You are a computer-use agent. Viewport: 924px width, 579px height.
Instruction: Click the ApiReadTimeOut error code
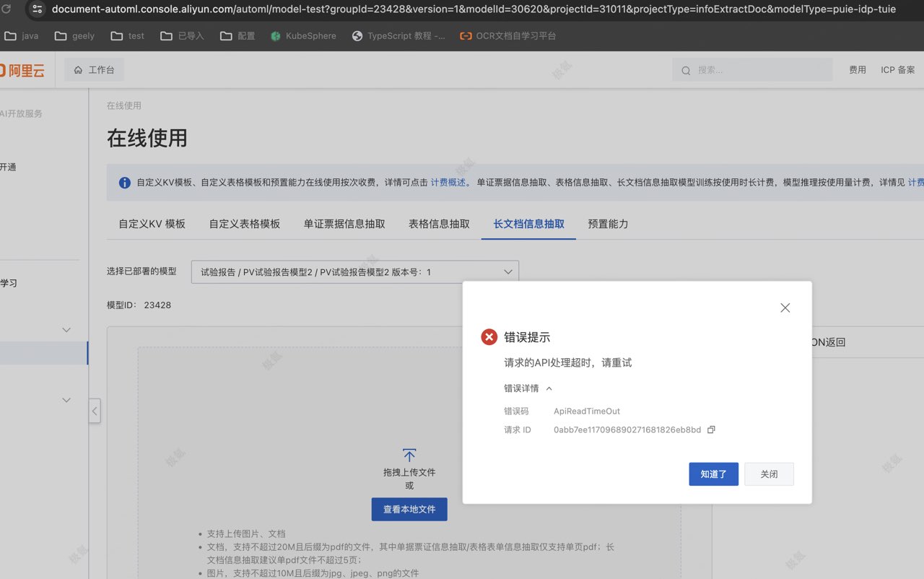587,411
